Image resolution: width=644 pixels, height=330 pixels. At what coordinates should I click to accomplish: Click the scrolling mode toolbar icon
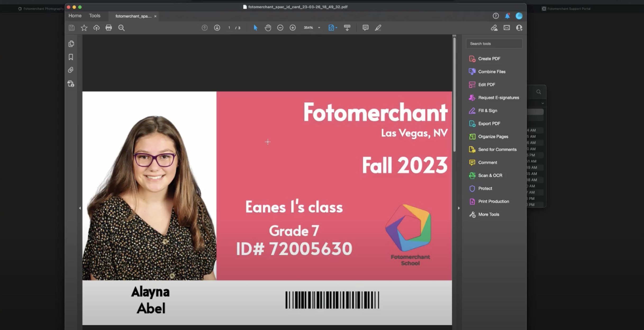(347, 28)
